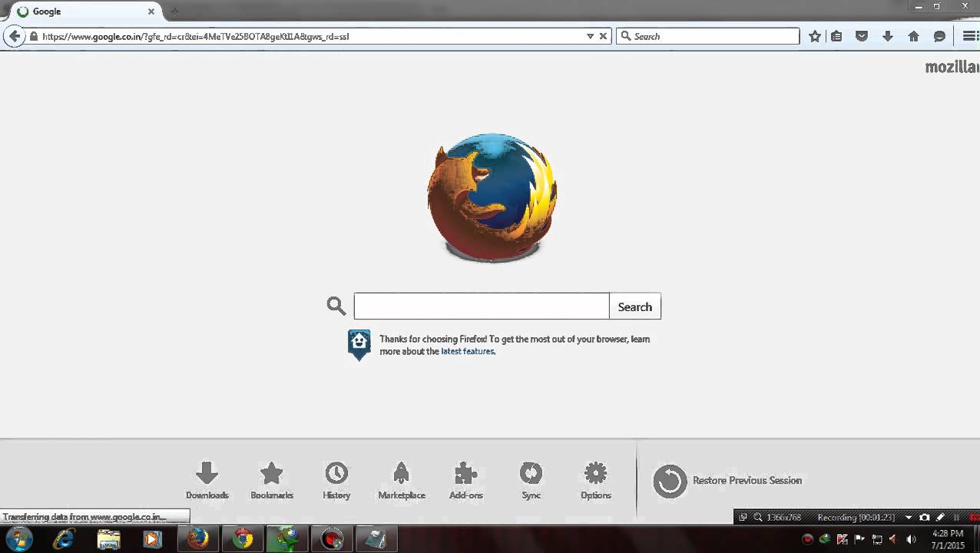Open the Windows Start menu orb
The width and height of the screenshot is (980, 553).
[x=18, y=538]
